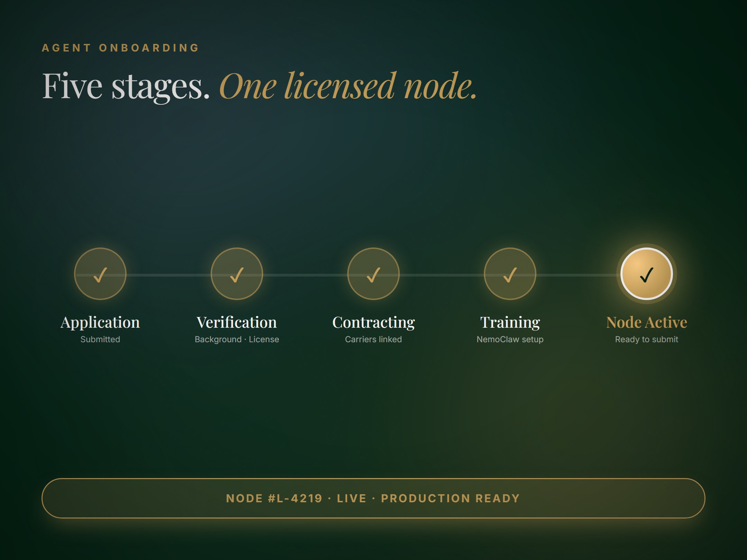
Task: Click the Agent Onboarding header label
Action: [x=120, y=48]
